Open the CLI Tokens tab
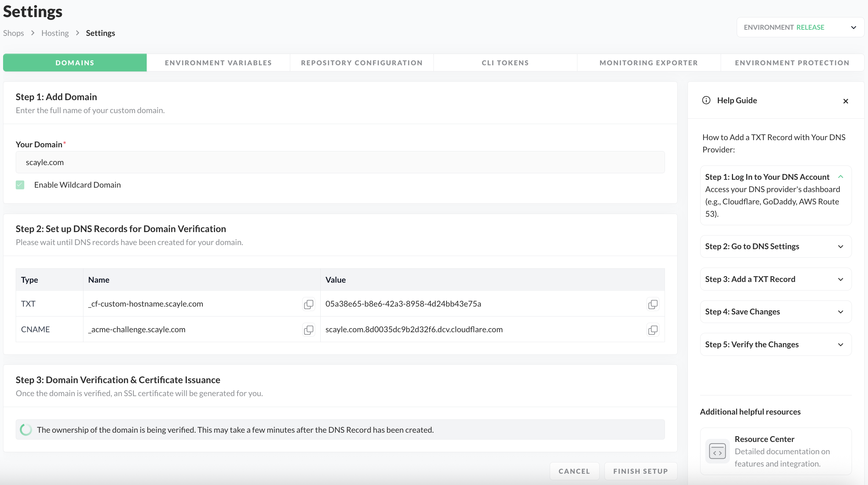868x485 pixels. 505,63
